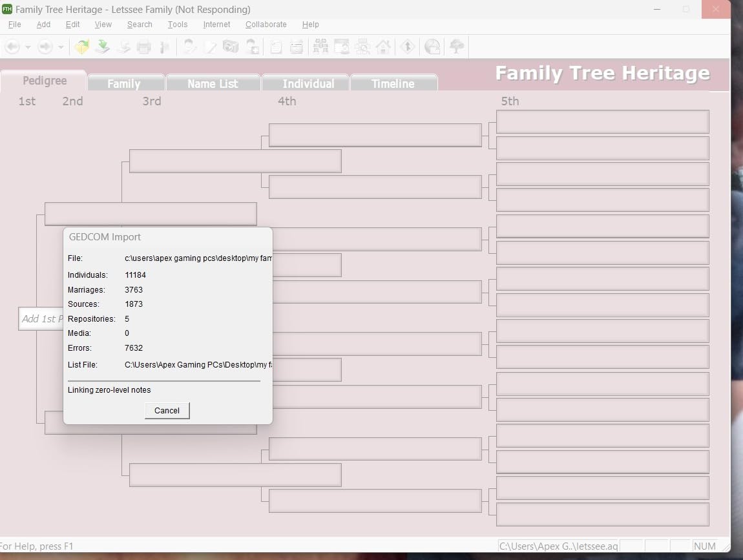Switch to the Individual tab
This screenshot has width=743, height=560.
click(306, 83)
